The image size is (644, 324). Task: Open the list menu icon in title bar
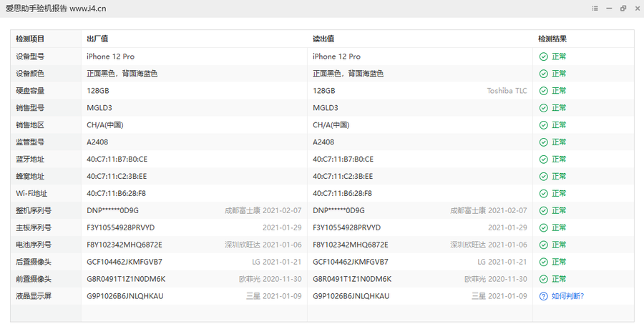[595, 8]
